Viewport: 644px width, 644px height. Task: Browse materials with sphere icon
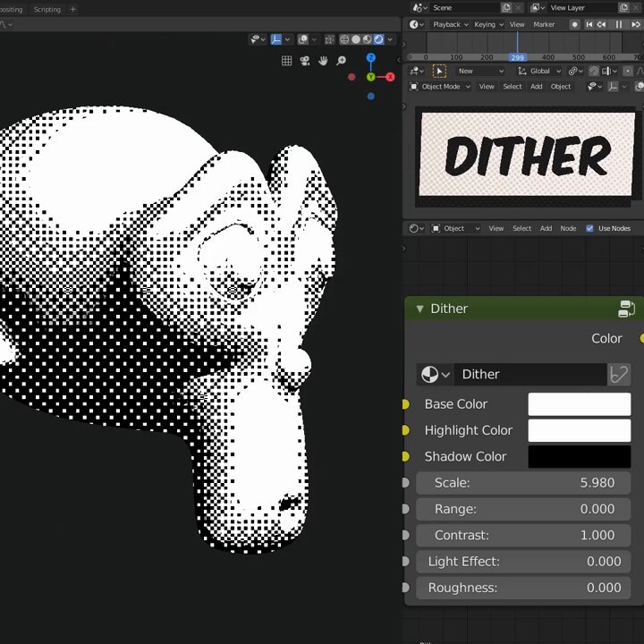(x=435, y=374)
